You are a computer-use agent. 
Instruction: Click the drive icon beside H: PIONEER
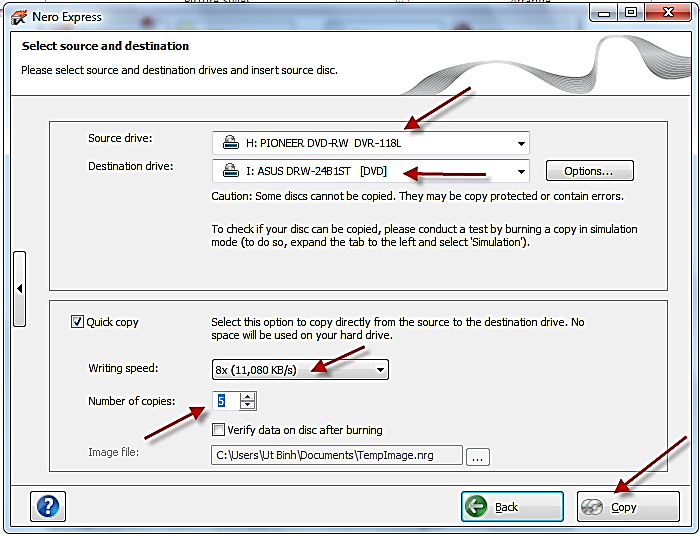point(231,143)
